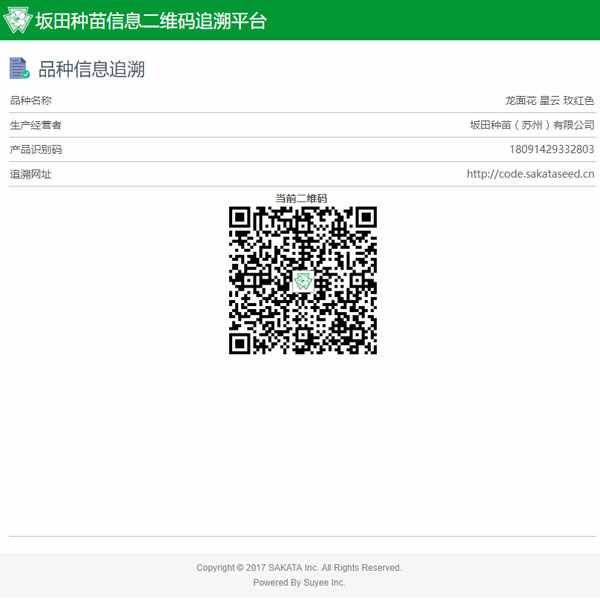
Task: Click the Powered By Suyee Inc. text
Action: point(299,583)
